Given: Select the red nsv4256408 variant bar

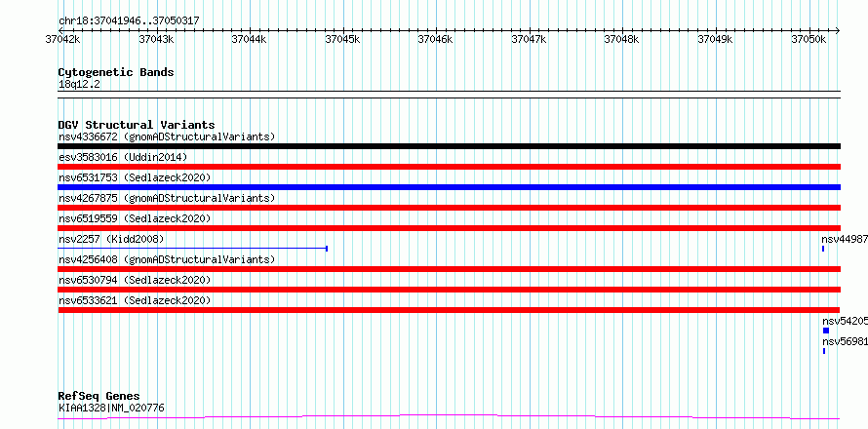Looking at the screenshot, I should tap(449, 269).
